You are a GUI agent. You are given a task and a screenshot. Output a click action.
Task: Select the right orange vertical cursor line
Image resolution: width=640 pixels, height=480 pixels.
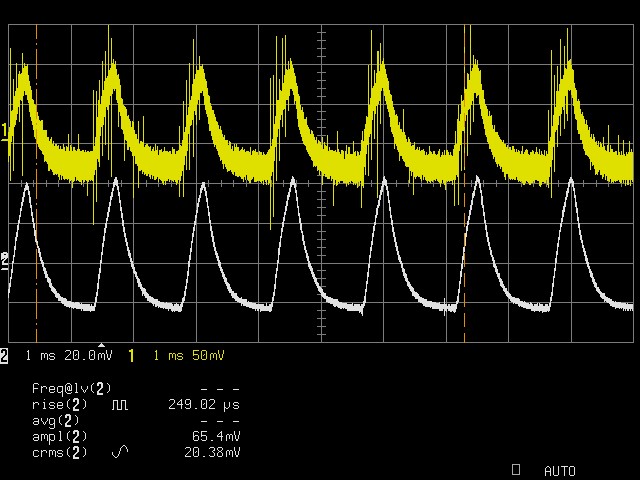pyautogui.click(x=464, y=183)
